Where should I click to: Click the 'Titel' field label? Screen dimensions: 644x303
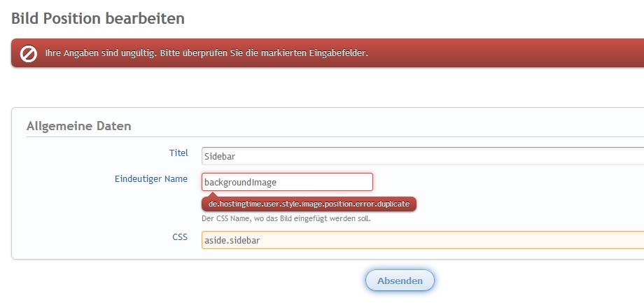pos(178,153)
